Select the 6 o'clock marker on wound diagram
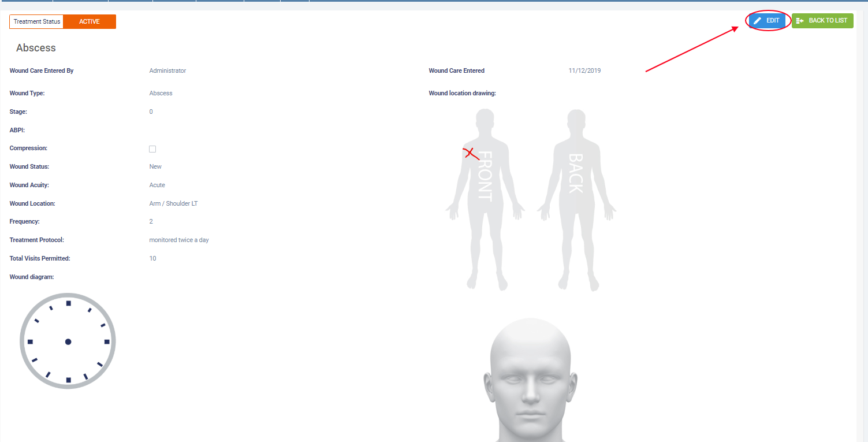The height and width of the screenshot is (442, 868). 68,380
